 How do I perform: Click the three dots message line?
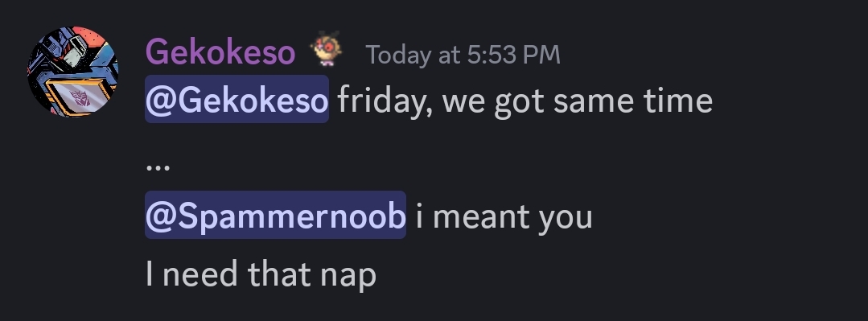pyautogui.click(x=158, y=166)
